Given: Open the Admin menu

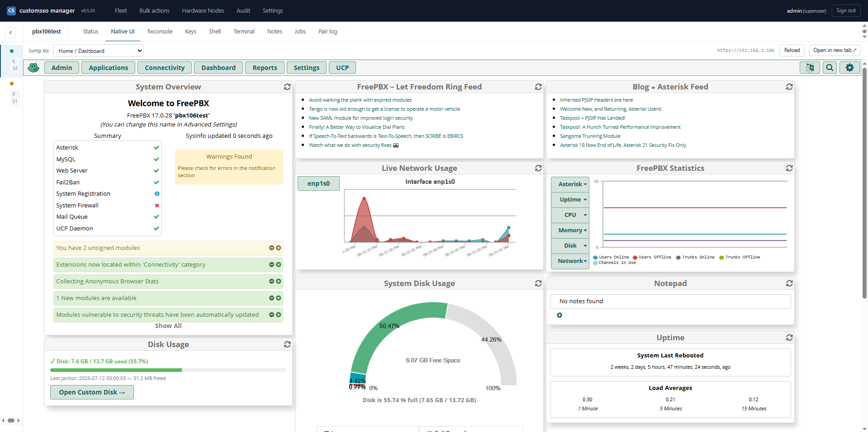Looking at the screenshot, I should (62, 68).
